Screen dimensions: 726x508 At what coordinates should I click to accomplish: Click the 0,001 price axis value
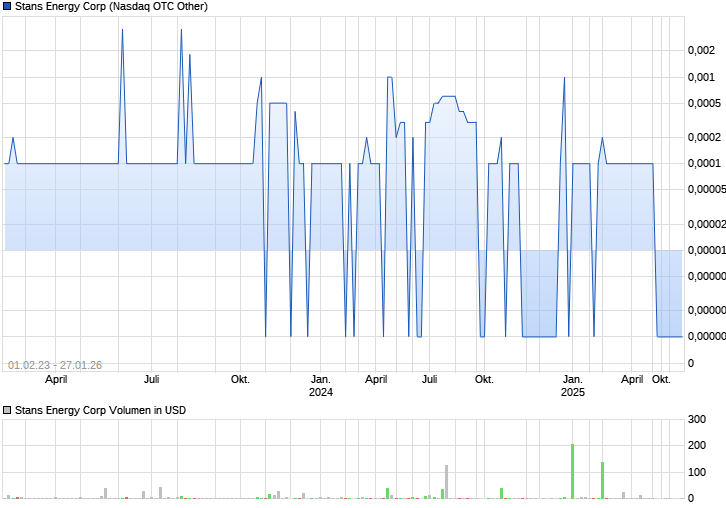(x=701, y=77)
